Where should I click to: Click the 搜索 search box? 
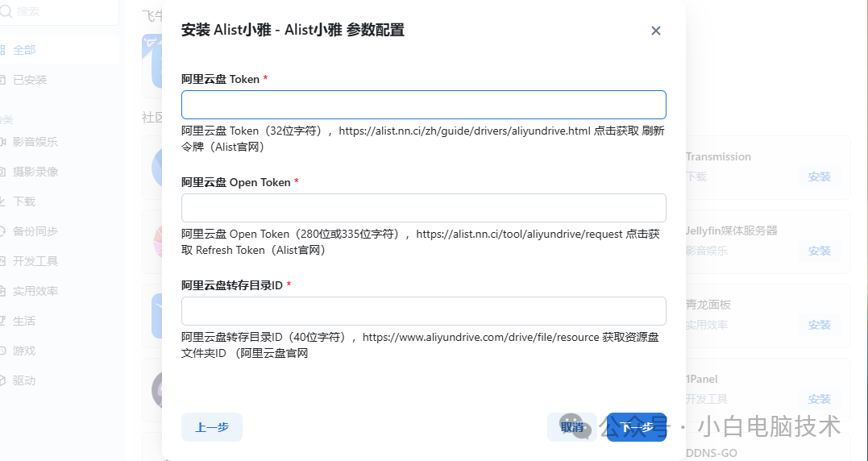pyautogui.click(x=58, y=11)
